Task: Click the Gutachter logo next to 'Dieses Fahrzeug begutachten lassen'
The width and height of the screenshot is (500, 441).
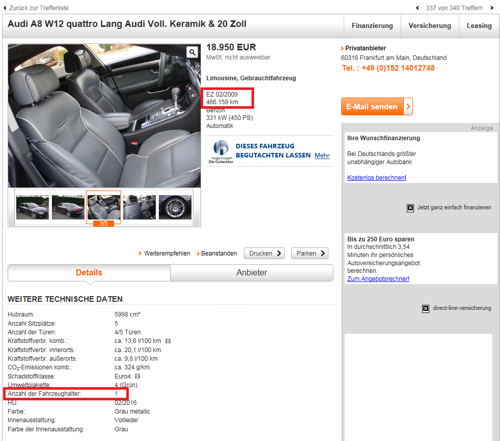Action: 221,151
